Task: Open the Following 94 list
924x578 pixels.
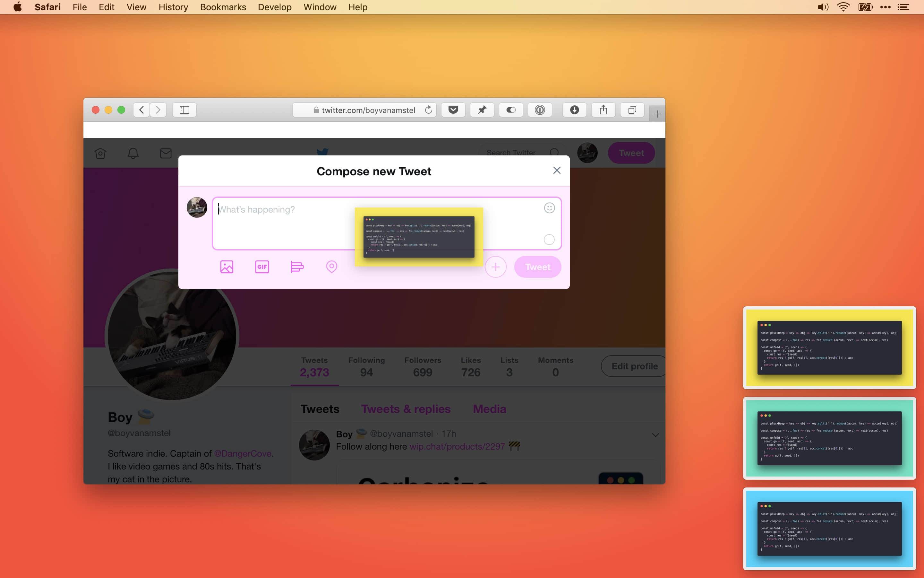Action: coord(366,367)
